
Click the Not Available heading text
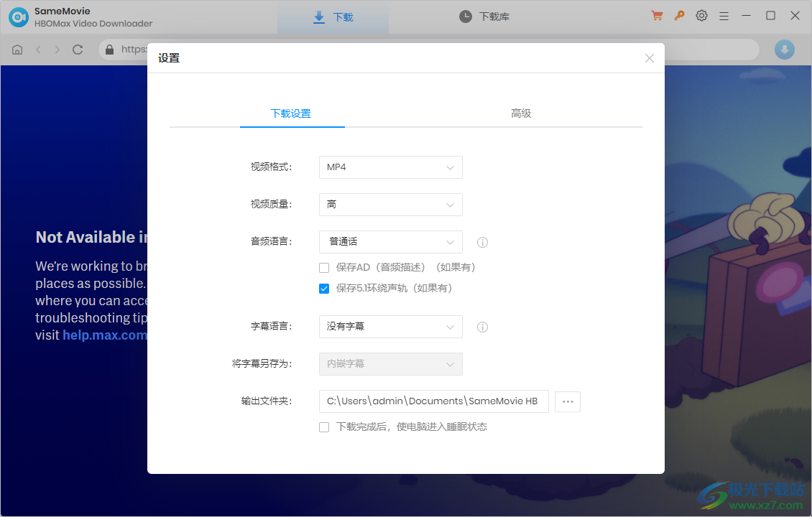point(92,237)
